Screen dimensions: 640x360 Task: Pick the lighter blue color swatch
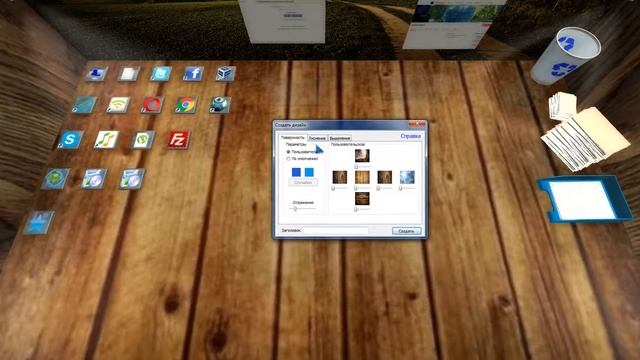click(x=309, y=172)
